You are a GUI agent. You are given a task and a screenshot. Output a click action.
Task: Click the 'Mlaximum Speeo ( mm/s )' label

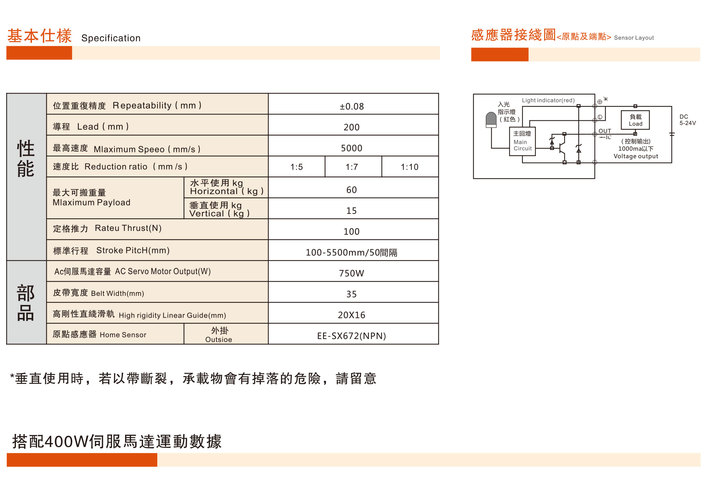[147, 149]
